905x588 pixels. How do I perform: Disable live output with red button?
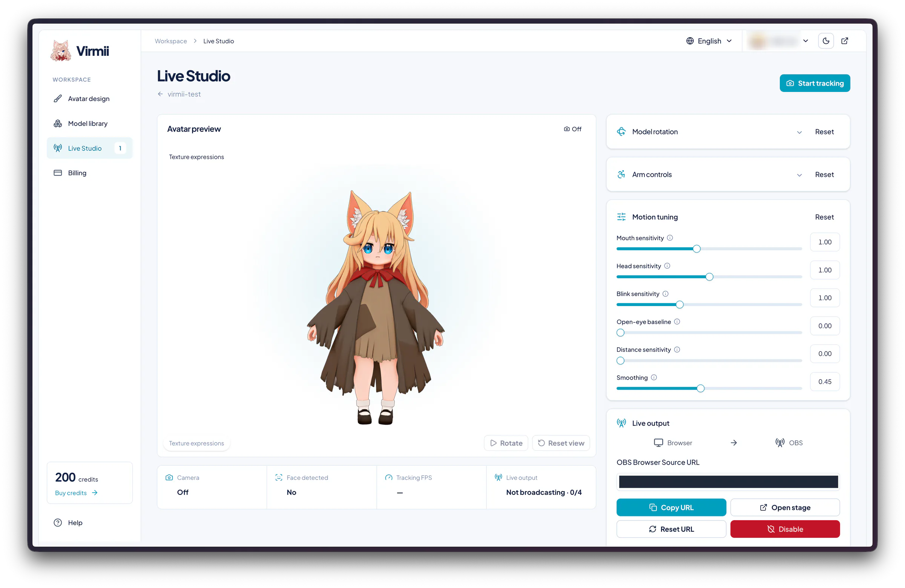click(x=785, y=529)
